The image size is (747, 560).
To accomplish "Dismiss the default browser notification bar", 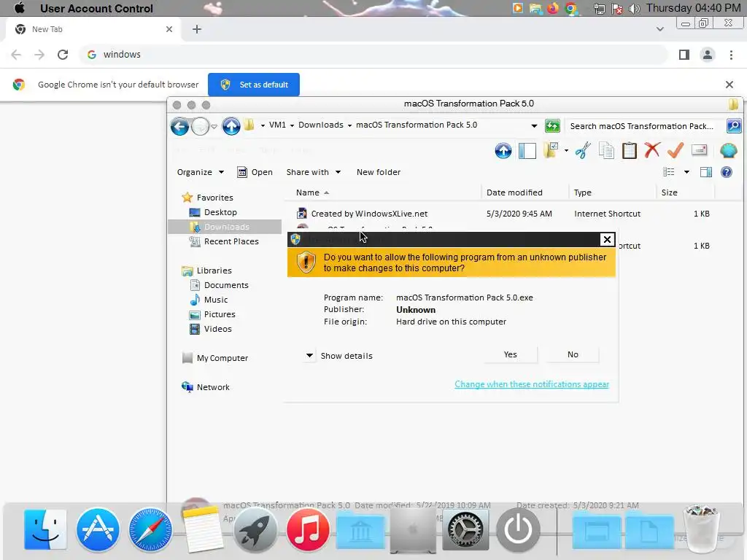I will click(729, 85).
